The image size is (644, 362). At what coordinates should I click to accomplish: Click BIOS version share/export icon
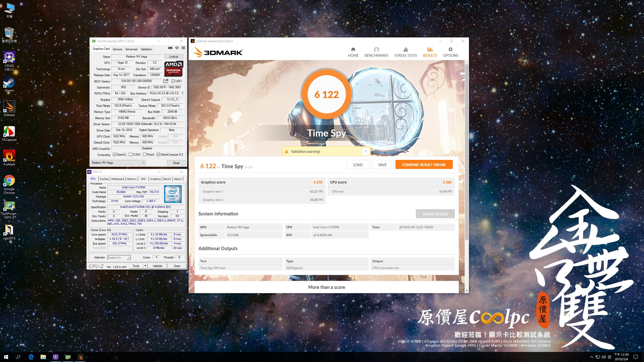point(166,81)
